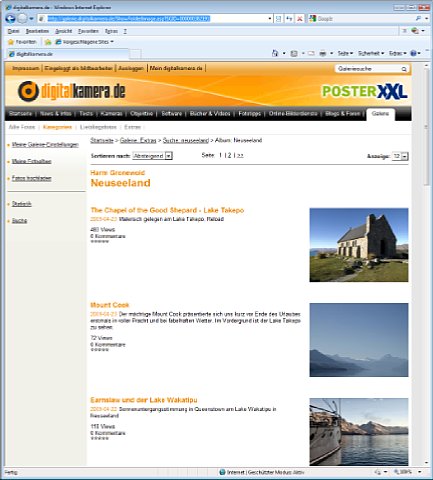Click the POSTER XXL banner
The height and width of the screenshot is (480, 433).
coord(365,92)
